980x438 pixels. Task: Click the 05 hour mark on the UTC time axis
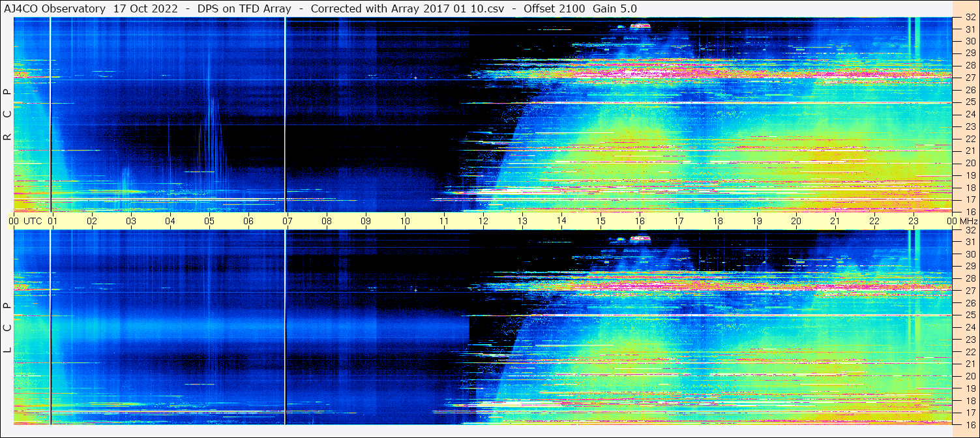pos(209,221)
